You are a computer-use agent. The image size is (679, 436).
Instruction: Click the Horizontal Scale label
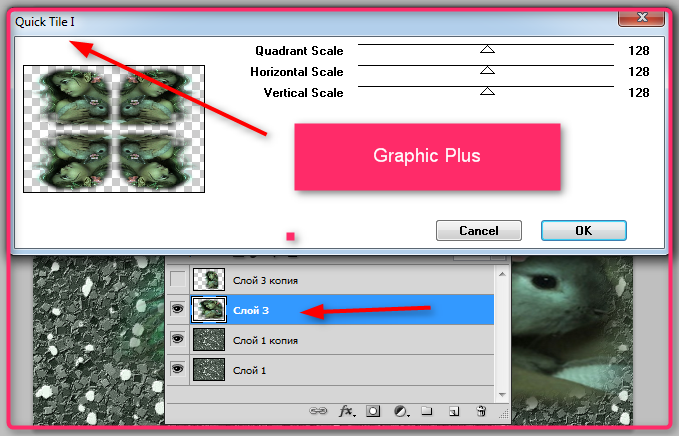(x=297, y=72)
